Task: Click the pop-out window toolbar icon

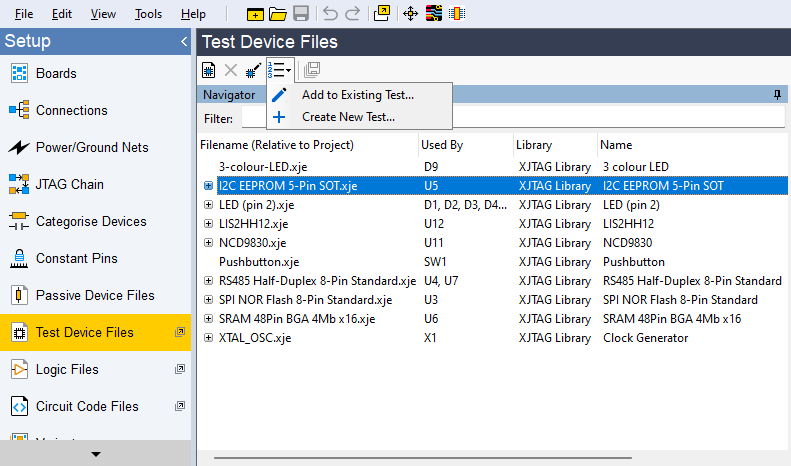Action: click(382, 14)
